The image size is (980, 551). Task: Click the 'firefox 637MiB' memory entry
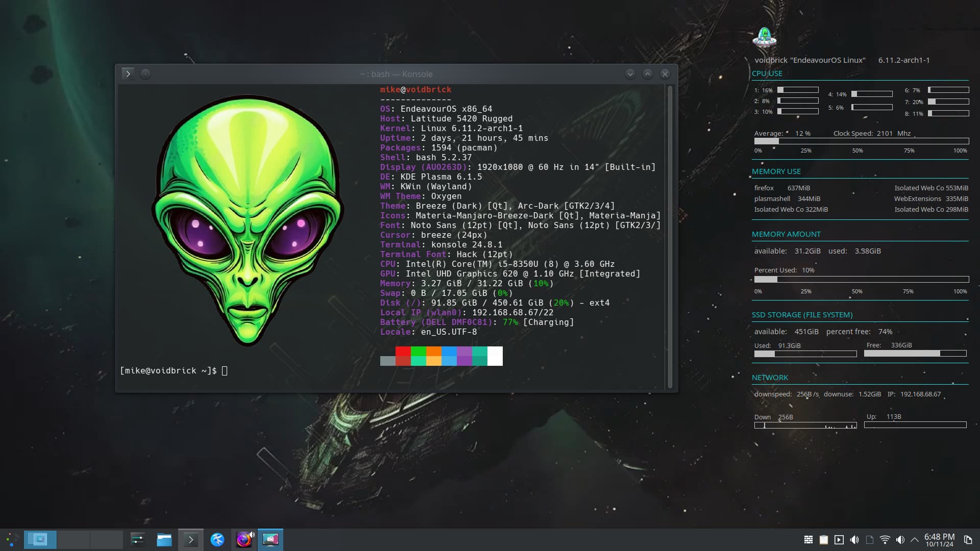pos(782,188)
